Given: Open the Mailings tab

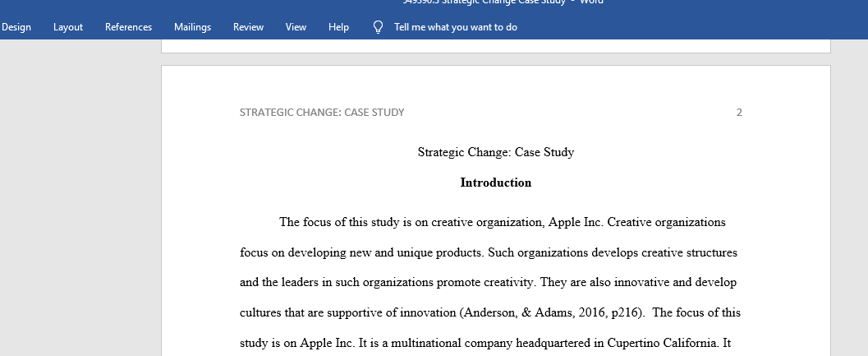Looking at the screenshot, I should coord(193,27).
